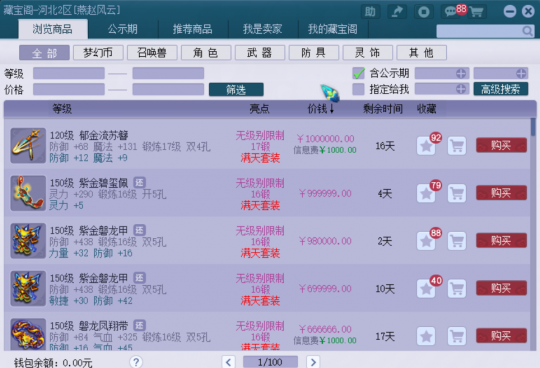Star the 磐龙凤翔带 listing

(x=426, y=336)
